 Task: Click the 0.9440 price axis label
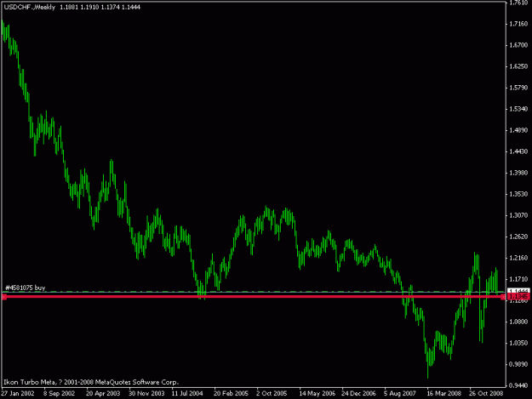pos(518,385)
